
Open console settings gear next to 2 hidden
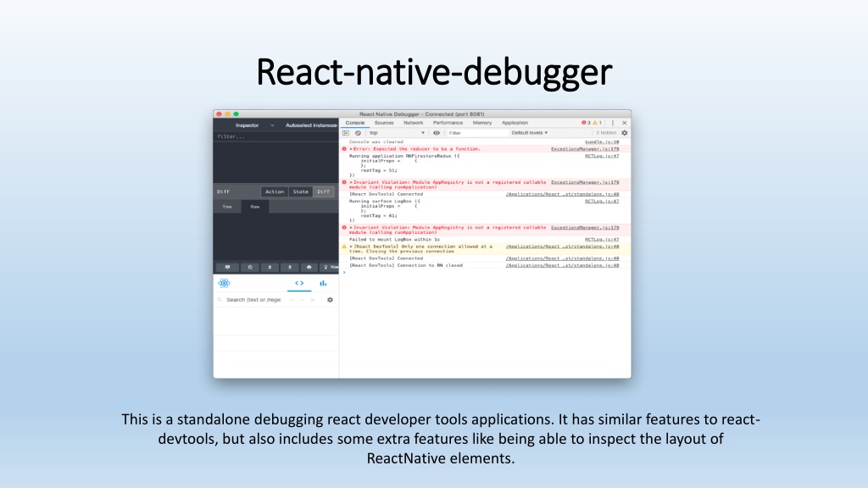pyautogui.click(x=625, y=133)
